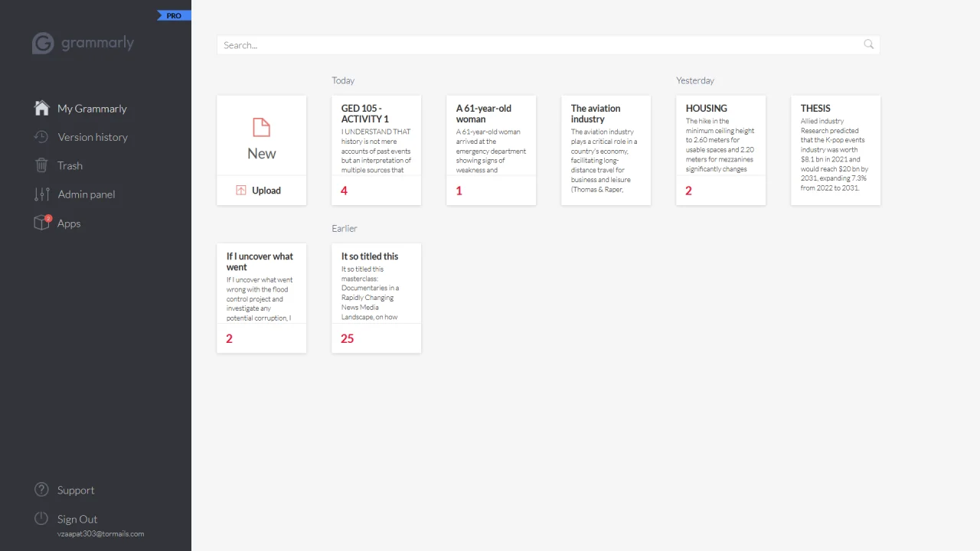Click Sign Out
980x551 pixels.
click(77, 519)
